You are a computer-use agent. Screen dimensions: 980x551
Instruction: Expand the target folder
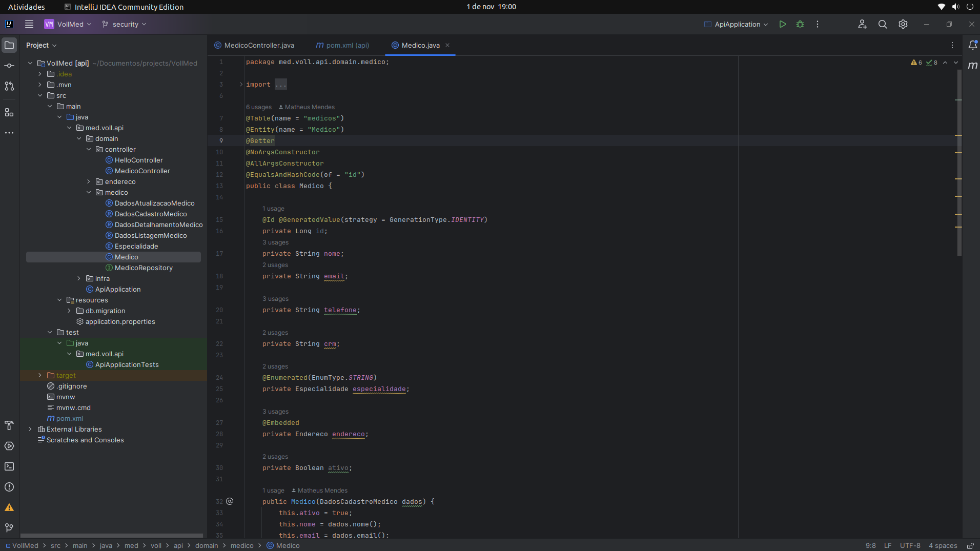pos(40,375)
